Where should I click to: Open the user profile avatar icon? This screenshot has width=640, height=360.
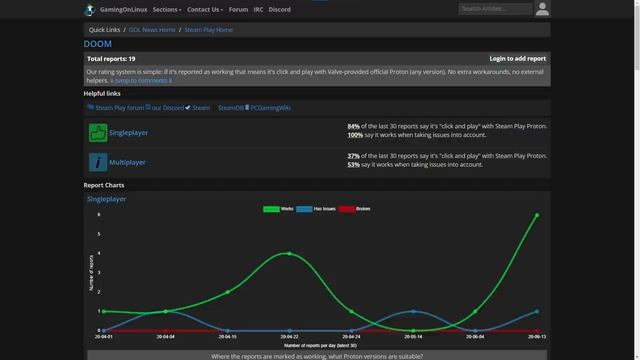click(542, 9)
